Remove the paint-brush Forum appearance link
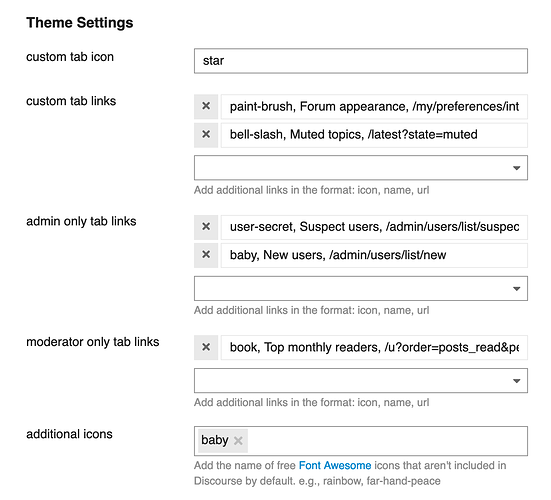The width and height of the screenshot is (551, 500). (206, 106)
